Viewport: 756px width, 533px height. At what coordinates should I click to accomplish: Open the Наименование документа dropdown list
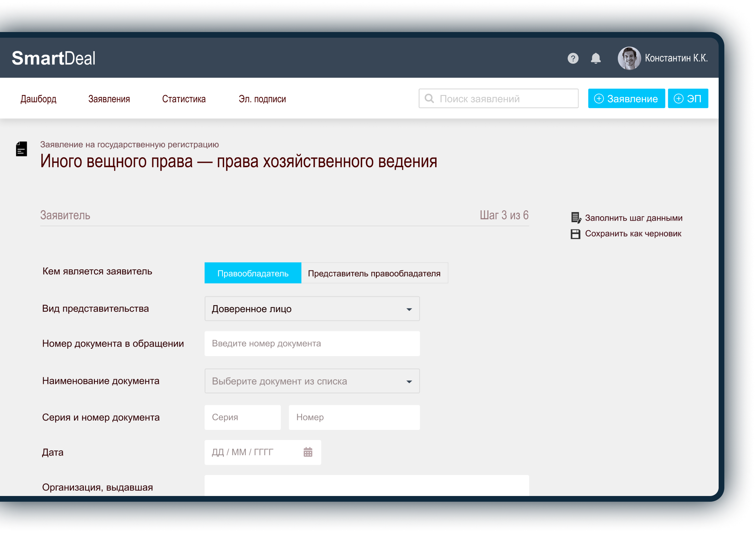[312, 381]
